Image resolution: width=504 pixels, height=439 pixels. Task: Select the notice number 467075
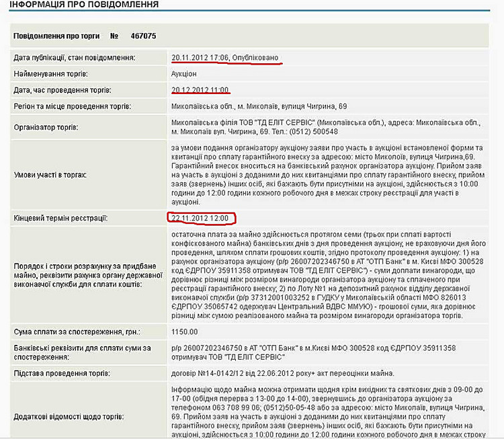[x=143, y=36]
